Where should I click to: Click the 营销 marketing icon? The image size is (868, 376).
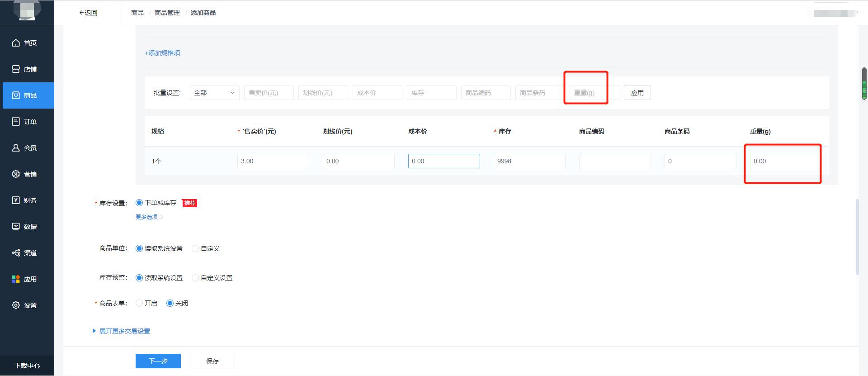16,174
